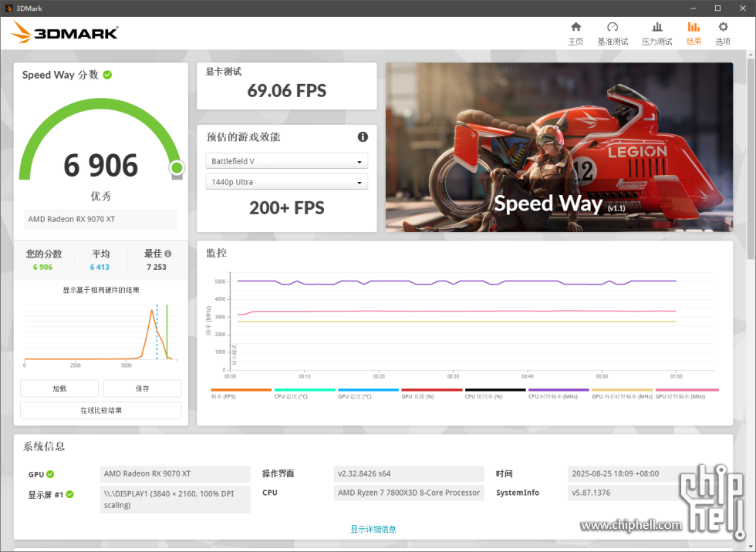Open 基准测试 benchmark gauge icon
The height and width of the screenshot is (552, 756).
click(x=613, y=28)
